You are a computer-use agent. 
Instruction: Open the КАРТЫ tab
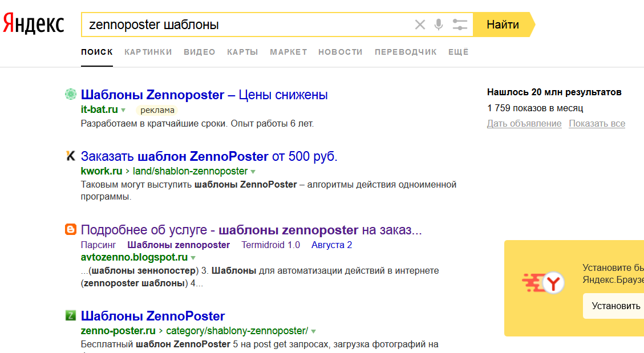[243, 52]
